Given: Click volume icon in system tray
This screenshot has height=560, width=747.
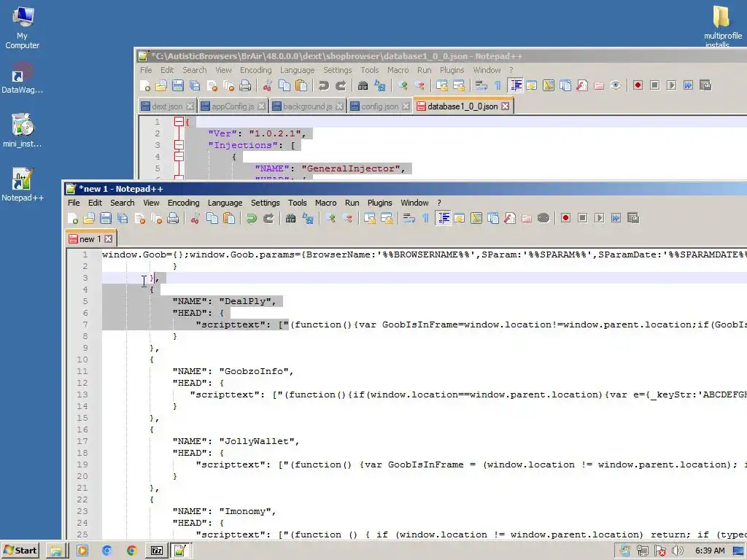Looking at the screenshot, I should coord(677,551).
